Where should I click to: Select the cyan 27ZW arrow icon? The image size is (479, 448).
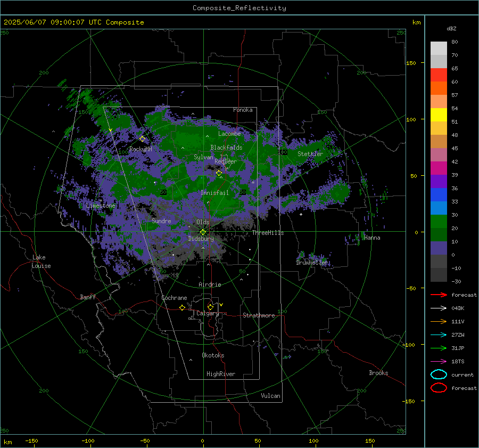point(439,335)
